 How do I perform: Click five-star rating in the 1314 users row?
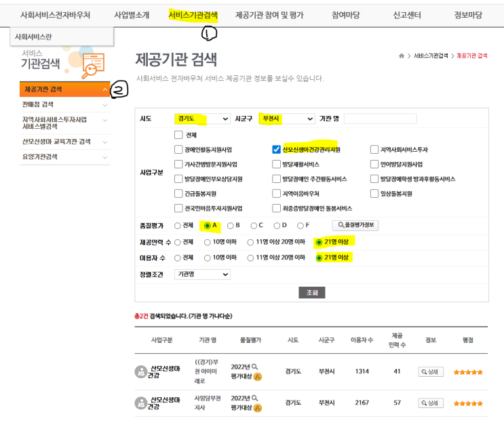[x=468, y=372]
